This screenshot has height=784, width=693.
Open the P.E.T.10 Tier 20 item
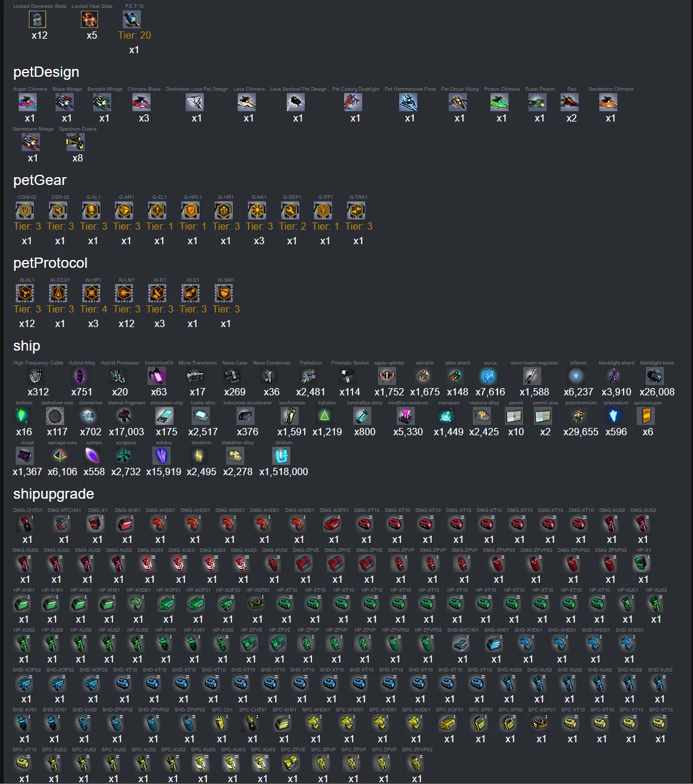pyautogui.click(x=132, y=19)
